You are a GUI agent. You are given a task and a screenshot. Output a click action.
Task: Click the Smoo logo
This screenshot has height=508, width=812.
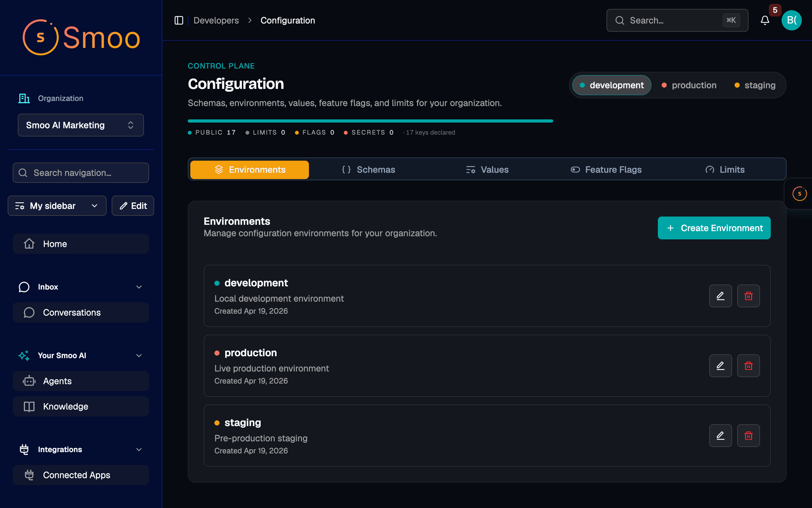81,37
